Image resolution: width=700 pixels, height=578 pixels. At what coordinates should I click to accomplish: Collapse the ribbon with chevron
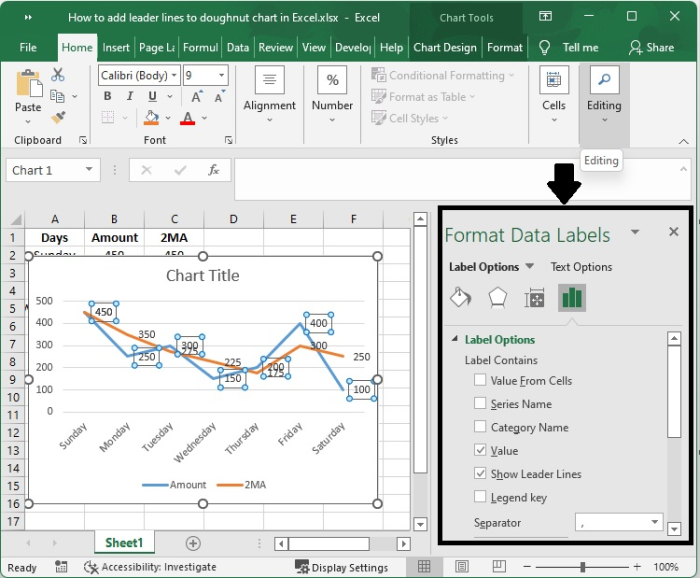point(683,141)
